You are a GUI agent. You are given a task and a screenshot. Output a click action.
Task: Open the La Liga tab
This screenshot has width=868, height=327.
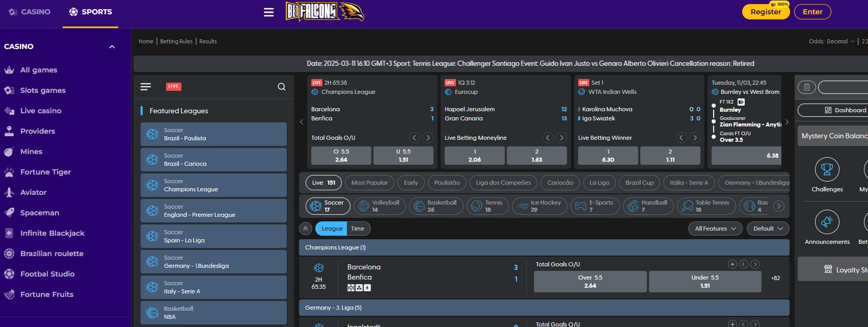[599, 183]
